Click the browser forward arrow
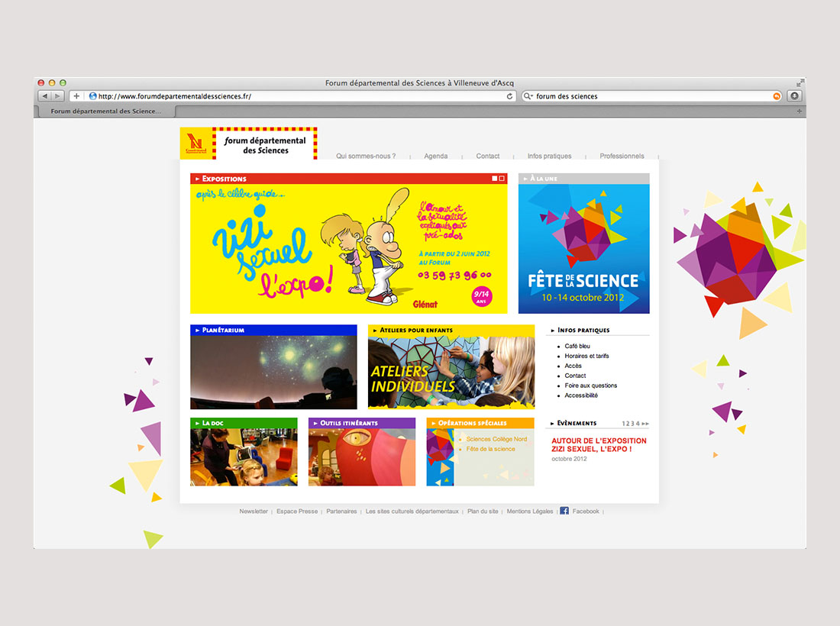 (58, 96)
